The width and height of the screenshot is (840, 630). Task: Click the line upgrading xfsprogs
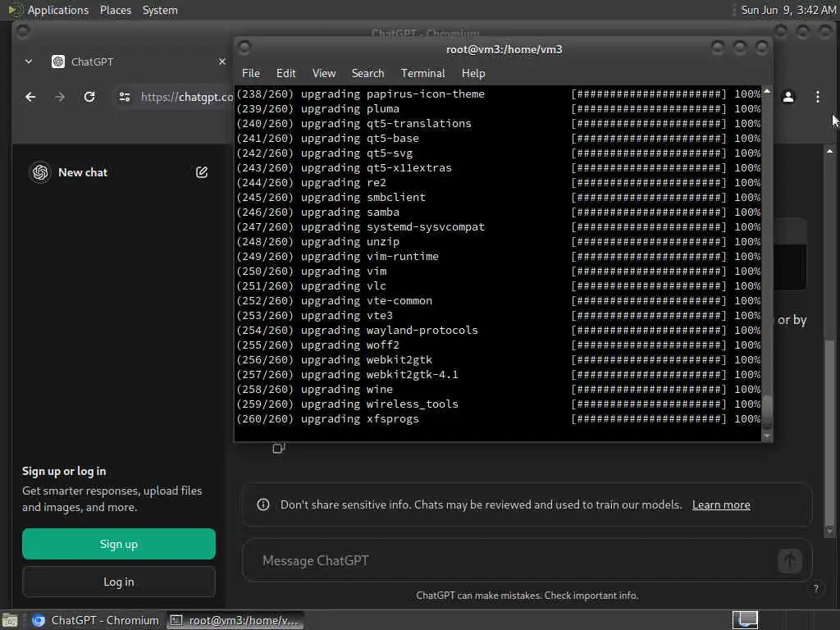(x=498, y=419)
